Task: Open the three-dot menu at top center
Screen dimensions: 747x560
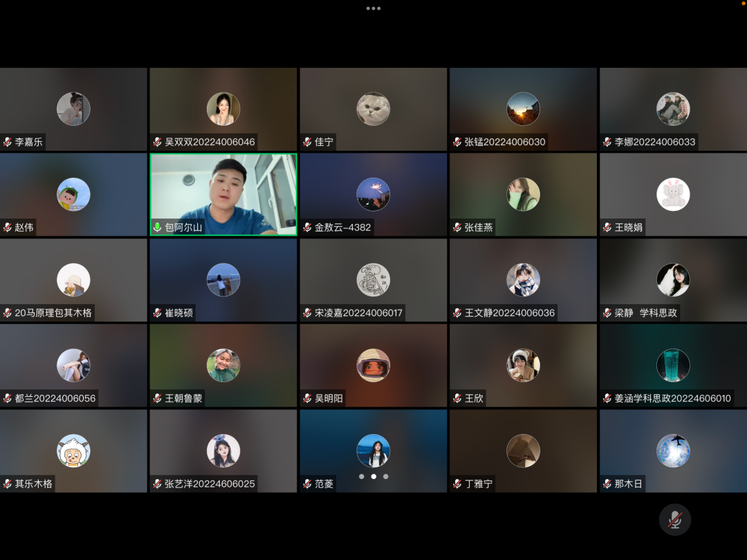Action: point(373,8)
